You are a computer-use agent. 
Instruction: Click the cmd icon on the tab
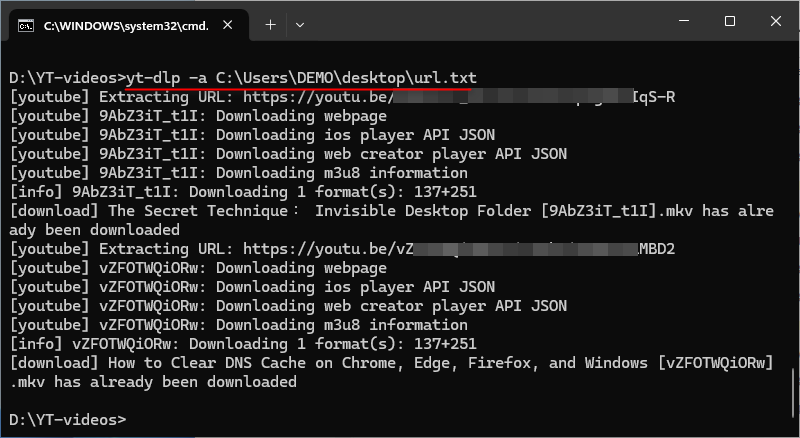(x=26, y=26)
